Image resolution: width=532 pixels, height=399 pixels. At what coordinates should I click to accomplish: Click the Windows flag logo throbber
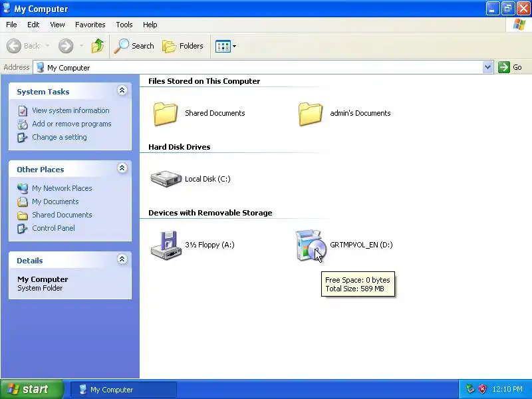tap(519, 25)
